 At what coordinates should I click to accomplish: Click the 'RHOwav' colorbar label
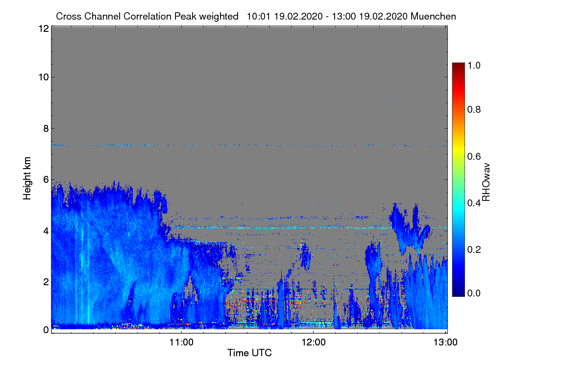pyautogui.click(x=486, y=182)
